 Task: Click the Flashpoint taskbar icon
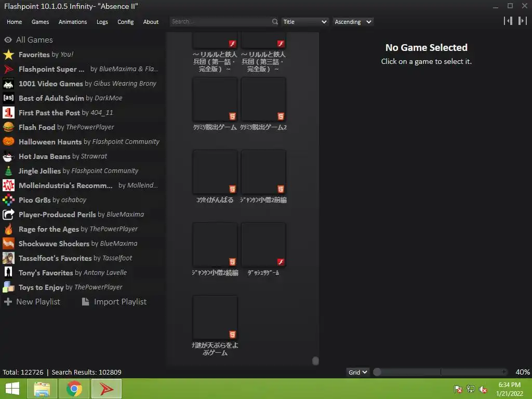(106, 389)
